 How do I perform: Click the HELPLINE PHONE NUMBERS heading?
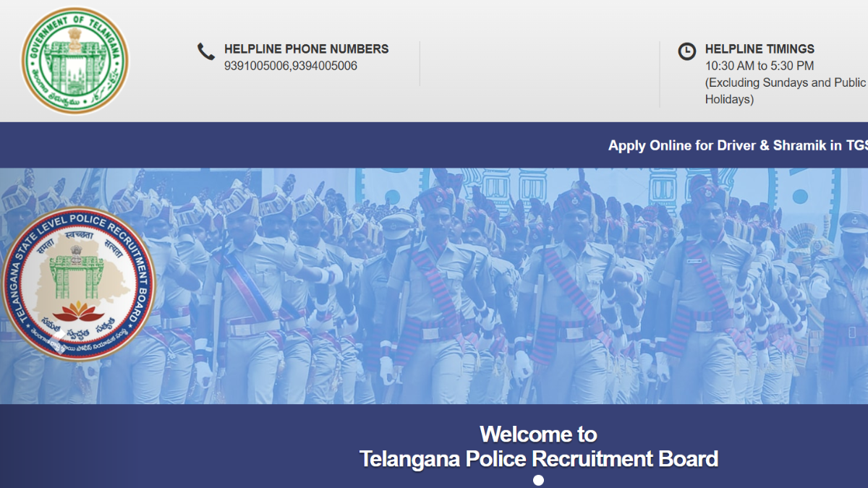pos(306,49)
